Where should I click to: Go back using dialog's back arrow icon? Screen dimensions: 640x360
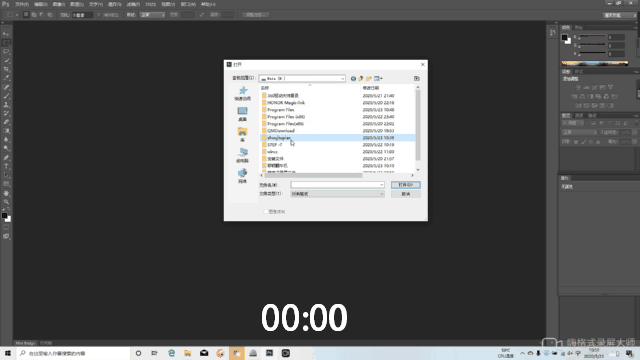point(353,78)
